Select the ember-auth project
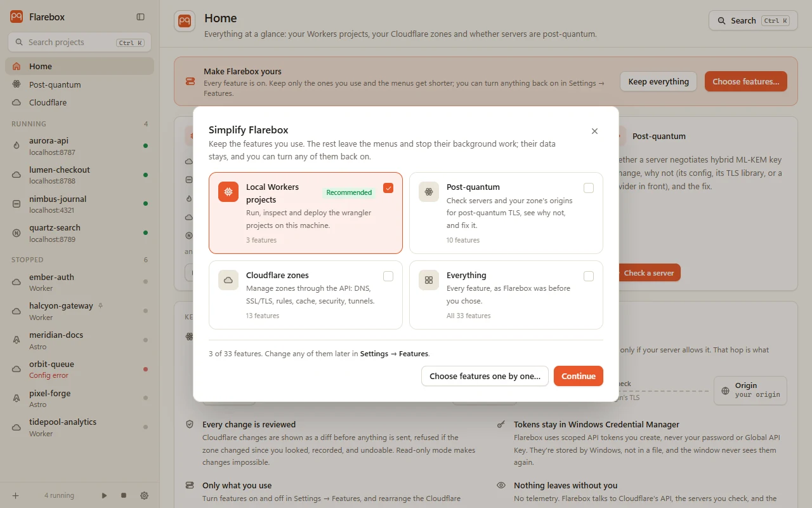The height and width of the screenshot is (508, 812). coord(80,282)
